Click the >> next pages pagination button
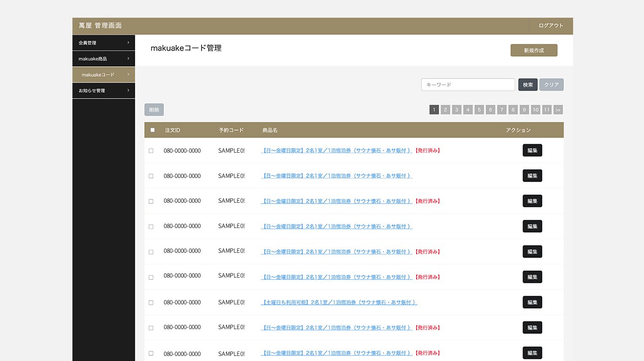The image size is (644, 361). coord(558,110)
